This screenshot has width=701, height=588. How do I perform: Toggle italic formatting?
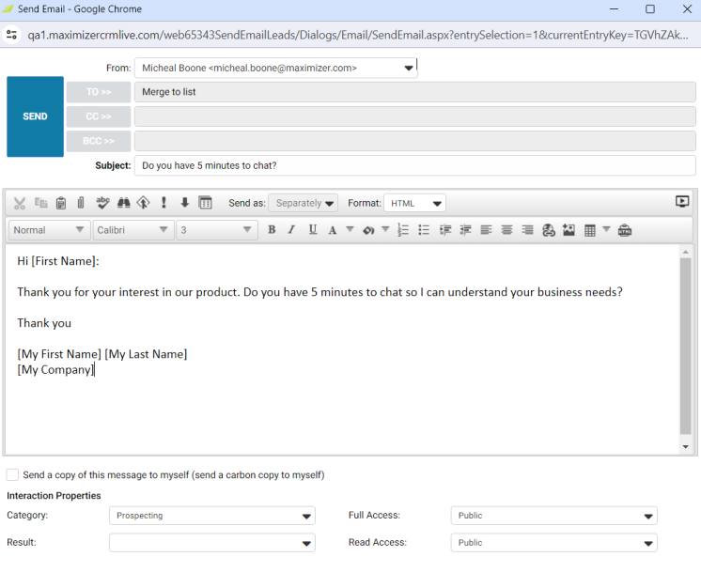(291, 230)
